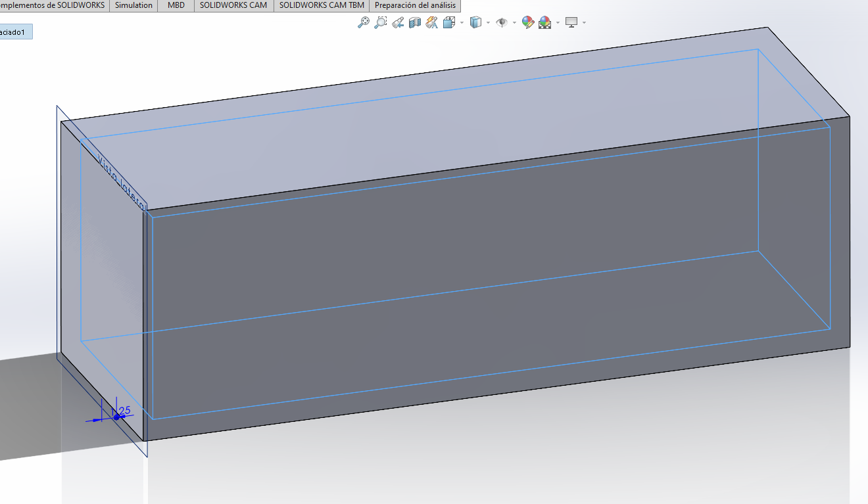Open the Complementos de SOLIDWORKS tab
868x504 pixels.
[x=55, y=5]
